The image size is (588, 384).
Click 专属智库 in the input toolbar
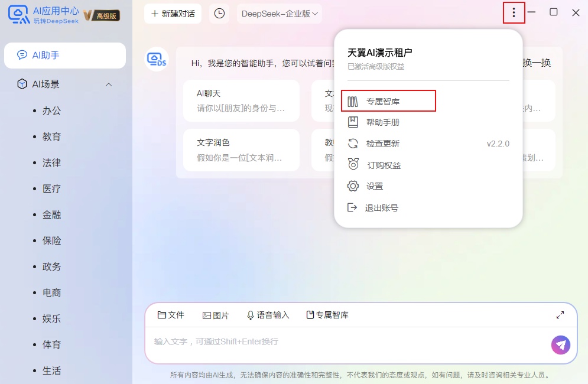point(327,315)
